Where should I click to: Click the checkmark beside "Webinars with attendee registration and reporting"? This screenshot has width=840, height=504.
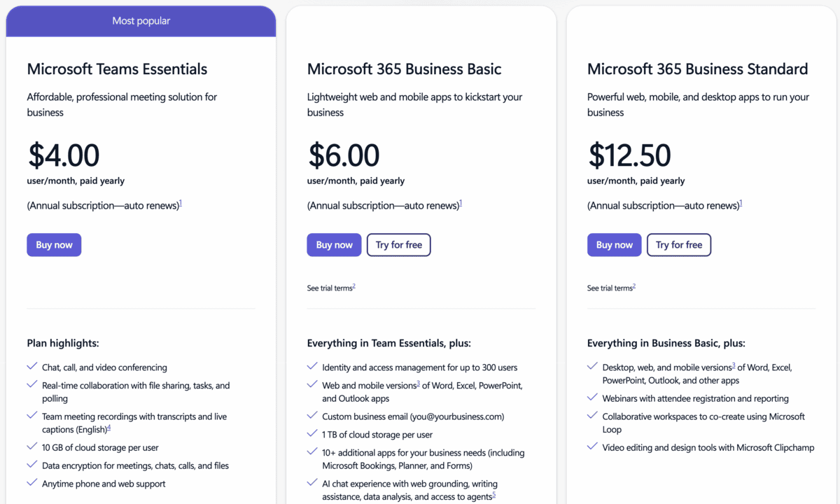(x=591, y=398)
